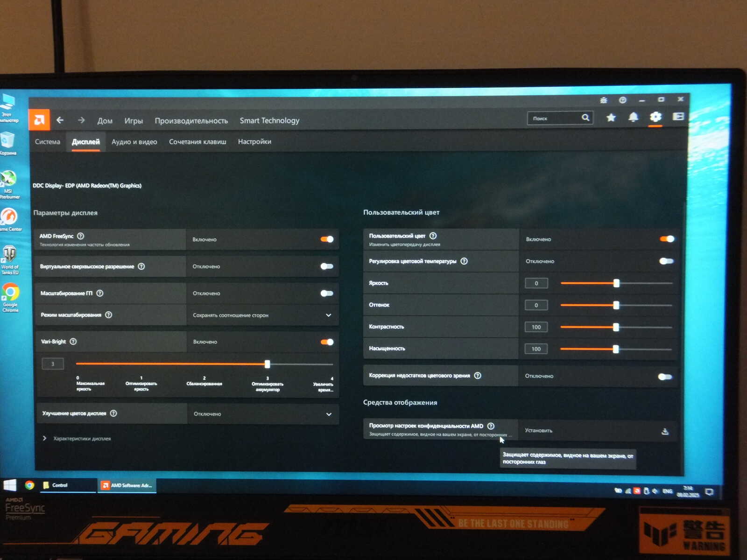Open the bug report tool icon
The image size is (747, 560).
(604, 100)
